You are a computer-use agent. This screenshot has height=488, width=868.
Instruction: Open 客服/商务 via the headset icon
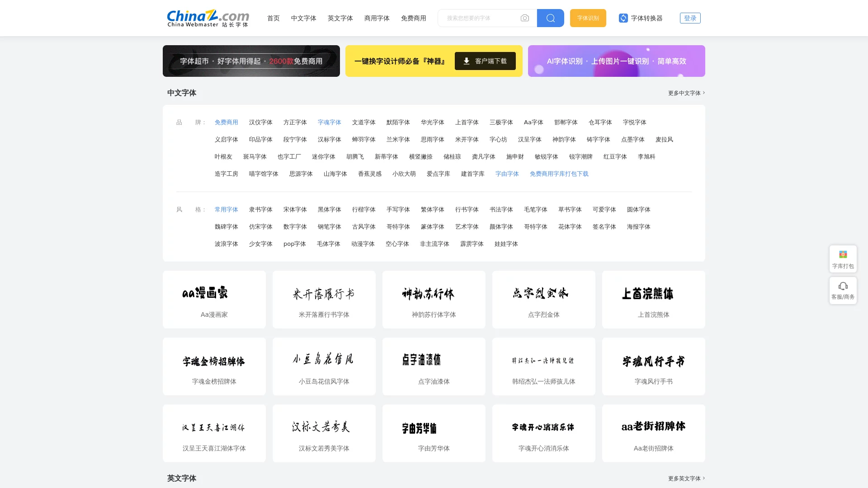[843, 286]
